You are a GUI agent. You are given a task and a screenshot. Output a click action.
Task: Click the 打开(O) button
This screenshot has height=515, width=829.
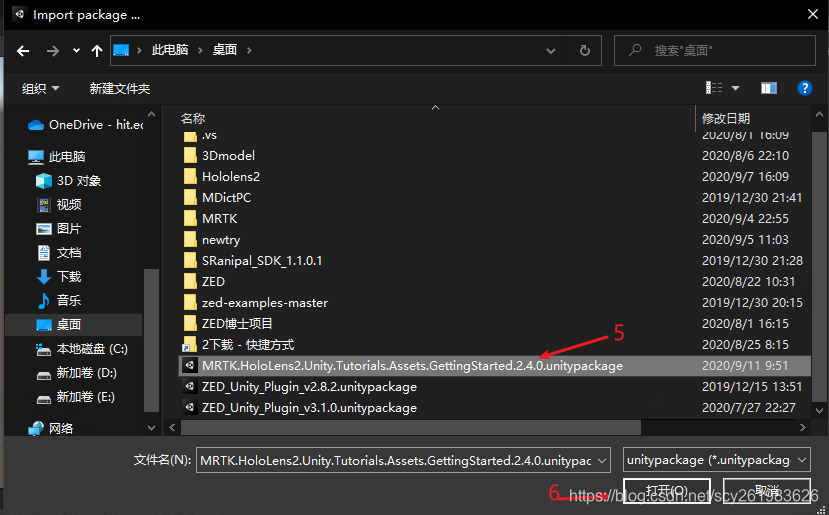click(x=667, y=491)
